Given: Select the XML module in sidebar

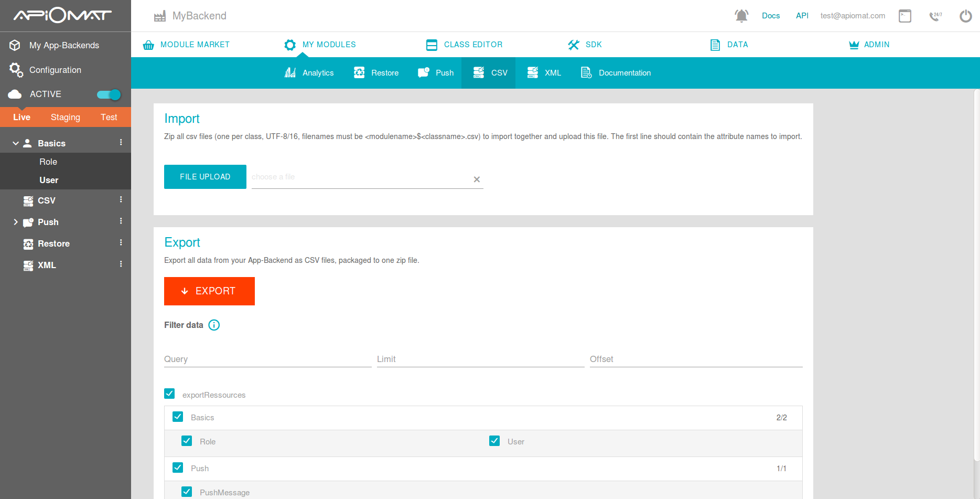Looking at the screenshot, I should 47,265.
